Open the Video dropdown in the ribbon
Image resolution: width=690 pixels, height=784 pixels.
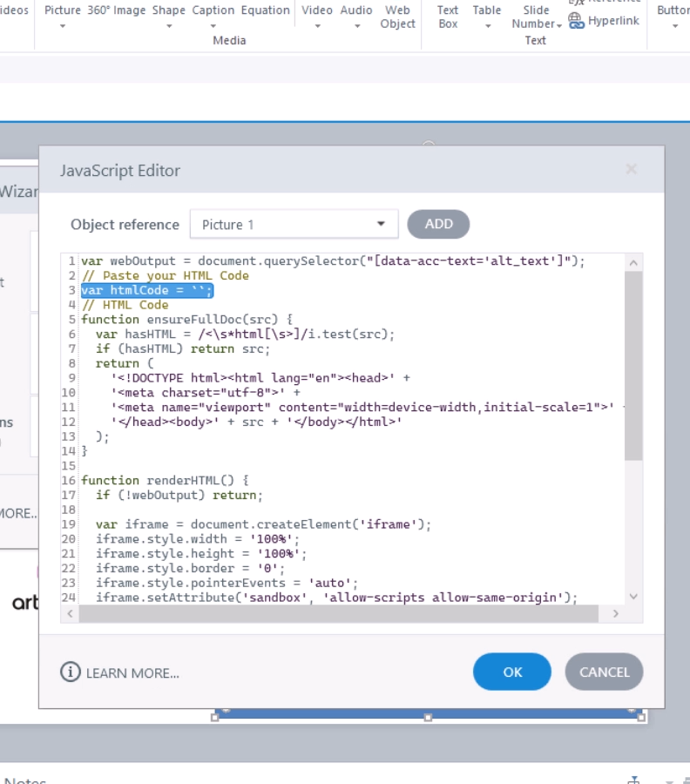(317, 26)
